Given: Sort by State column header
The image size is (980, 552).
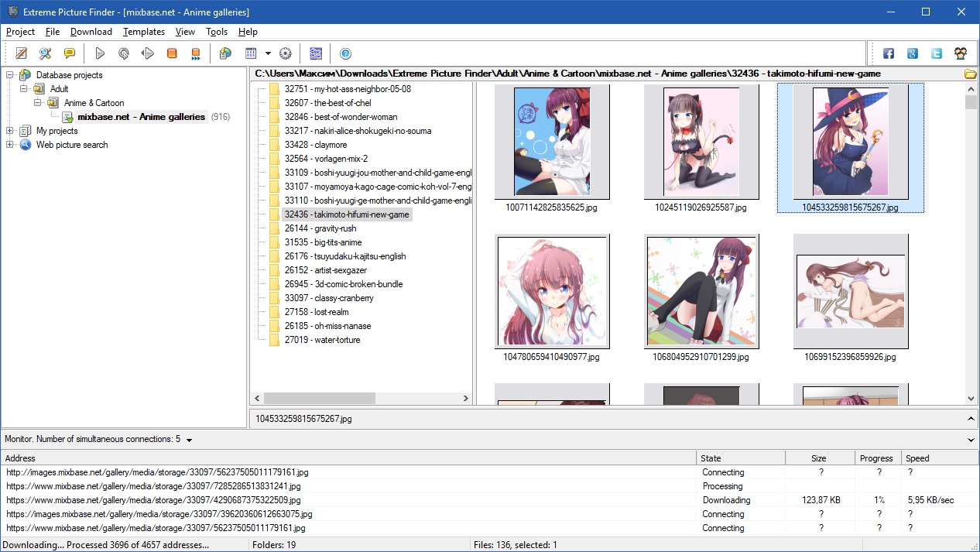Looking at the screenshot, I should coord(741,458).
